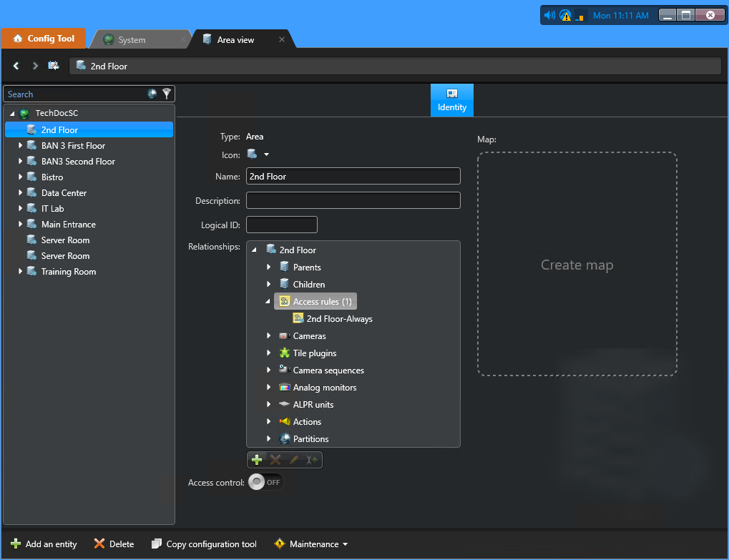Click the Add an entity button
The height and width of the screenshot is (560, 729).
(43, 544)
